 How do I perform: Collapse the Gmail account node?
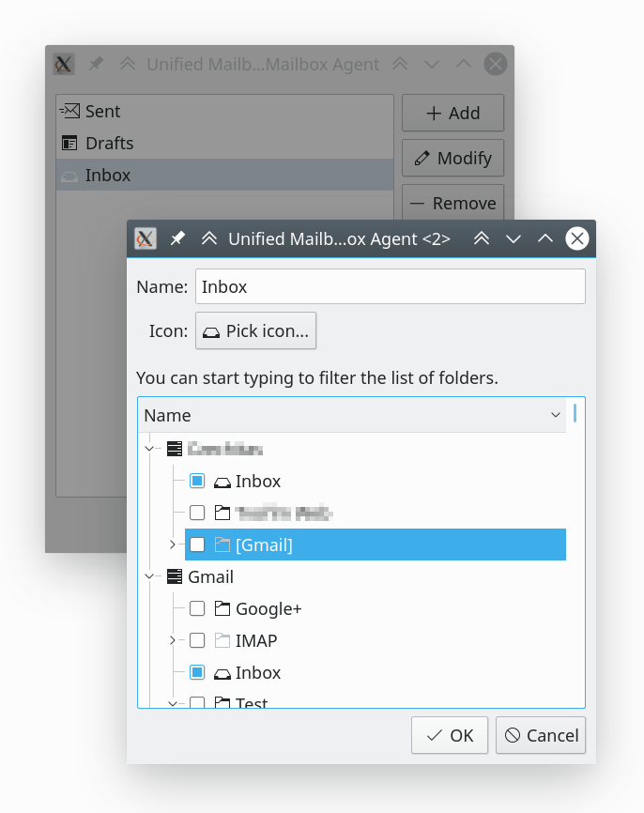point(149,576)
